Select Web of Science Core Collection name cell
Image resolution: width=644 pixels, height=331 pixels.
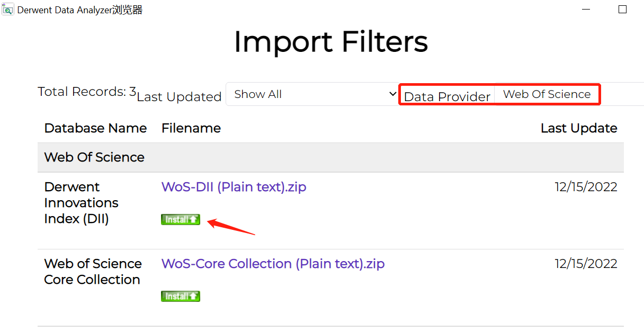click(93, 272)
